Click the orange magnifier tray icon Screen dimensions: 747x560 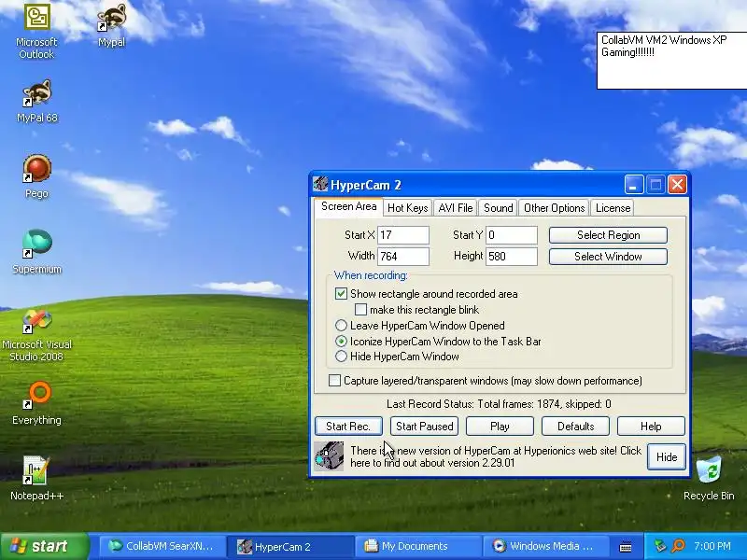[x=678, y=546]
